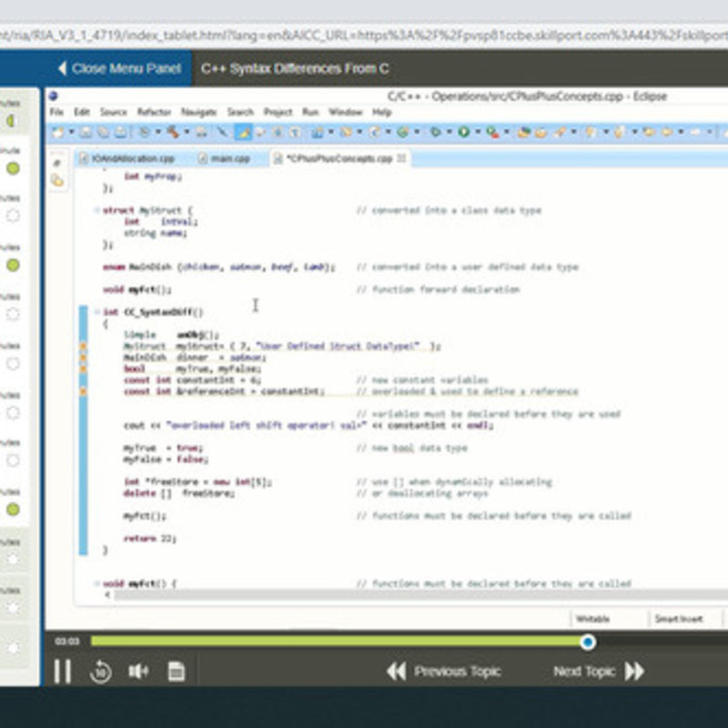This screenshot has height=728, width=728.
Task: Click the browser address bar URL
Action: click(x=364, y=35)
